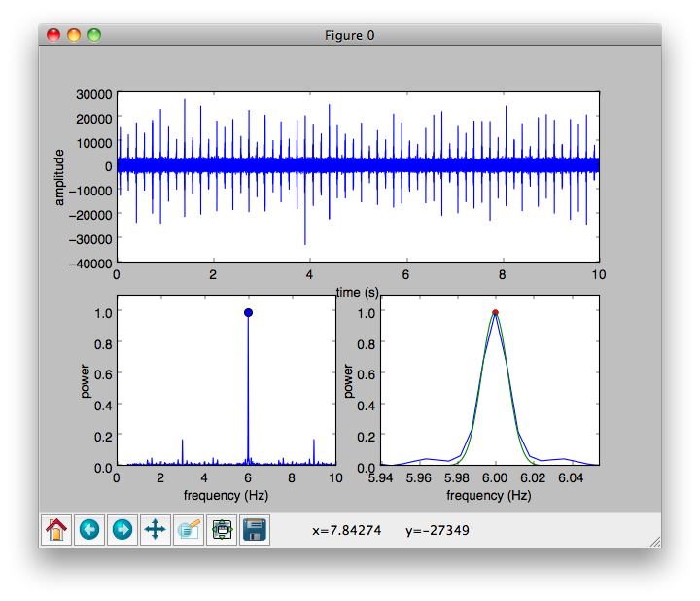
Task: Activate the Pan tool with cross arrows
Action: coord(156,530)
